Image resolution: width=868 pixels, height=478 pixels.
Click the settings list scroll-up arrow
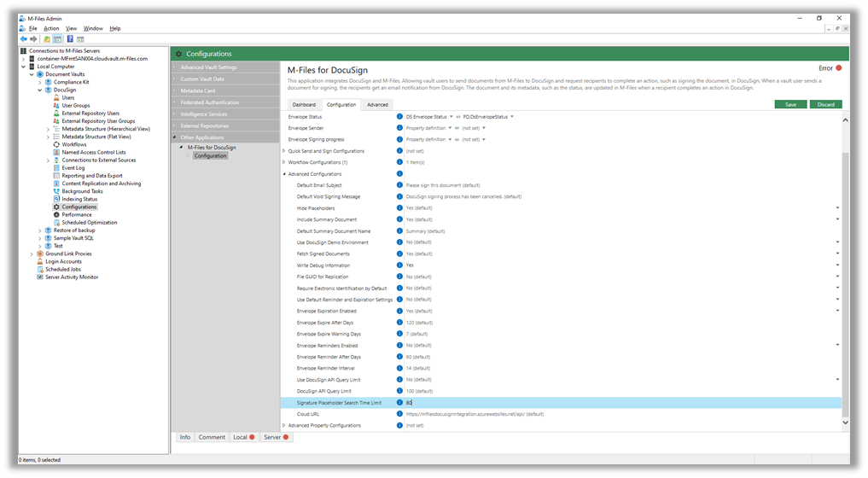point(845,119)
